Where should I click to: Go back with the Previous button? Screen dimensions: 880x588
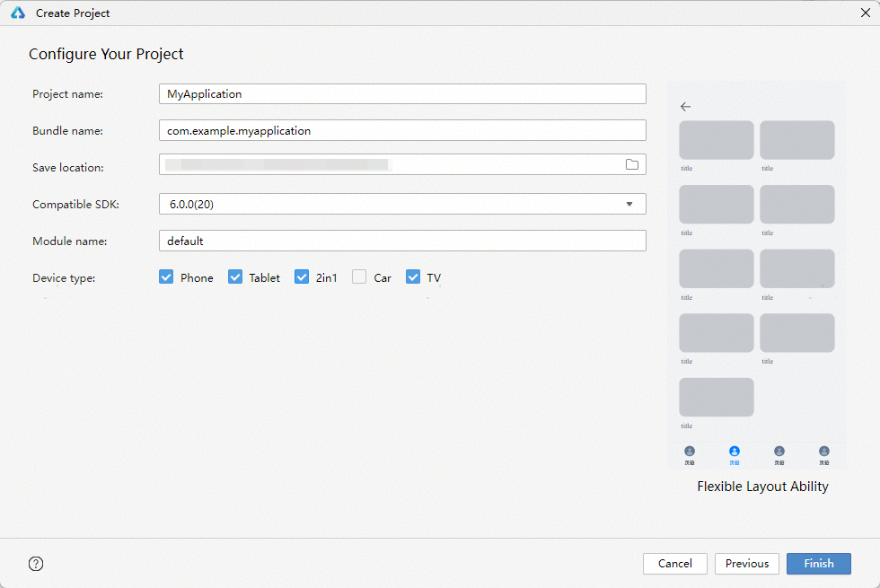point(747,564)
